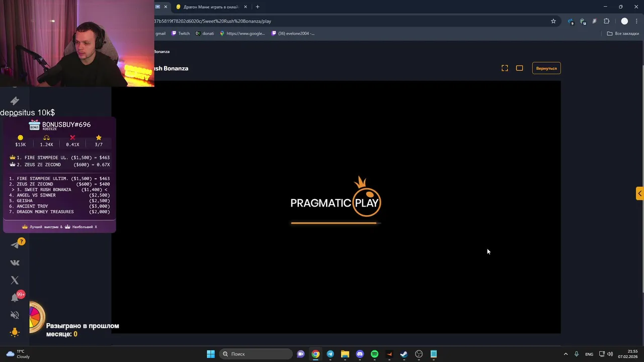Click the feather-shaped extension icon
This screenshot has width=644, height=362.
click(x=594, y=21)
